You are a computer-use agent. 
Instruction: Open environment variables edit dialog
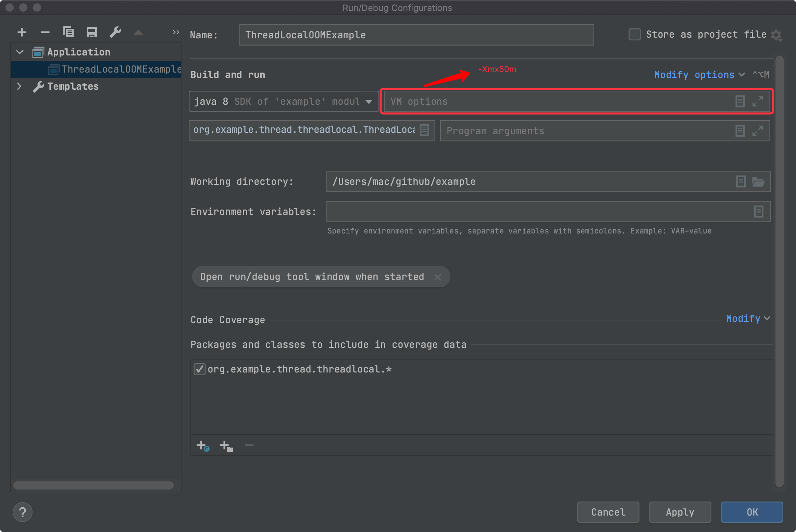[x=758, y=212]
